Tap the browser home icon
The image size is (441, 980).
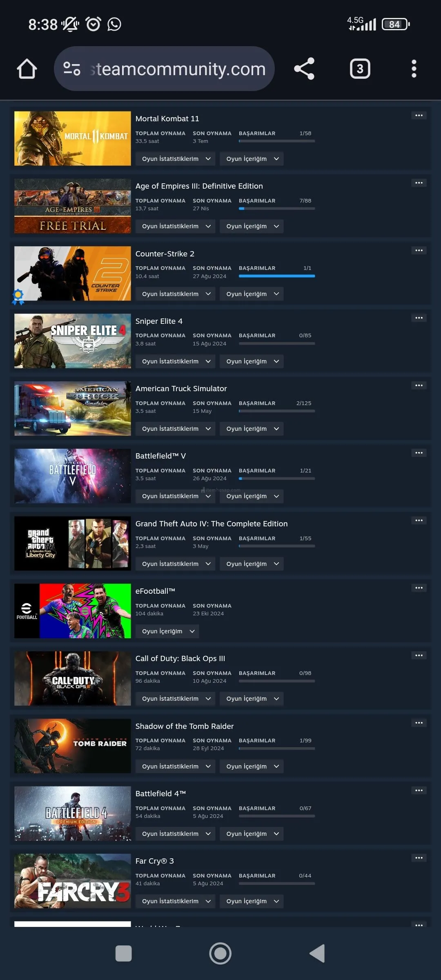[x=27, y=69]
